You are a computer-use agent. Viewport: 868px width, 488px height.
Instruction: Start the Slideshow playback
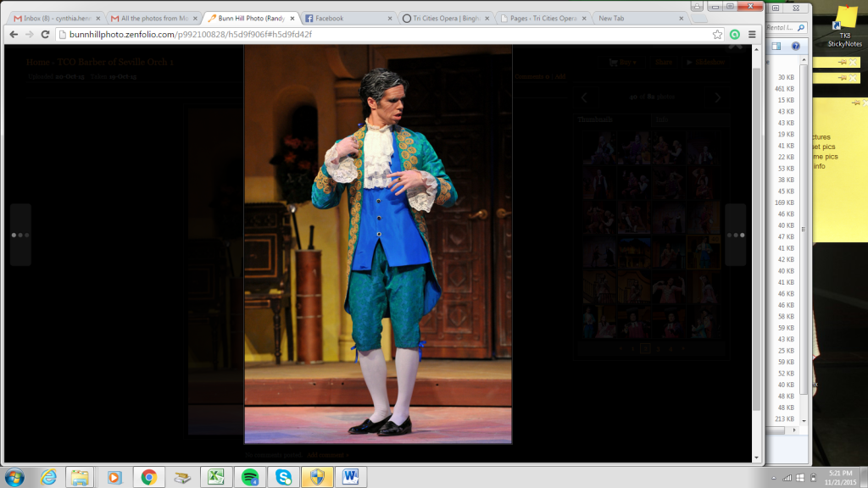coord(705,62)
